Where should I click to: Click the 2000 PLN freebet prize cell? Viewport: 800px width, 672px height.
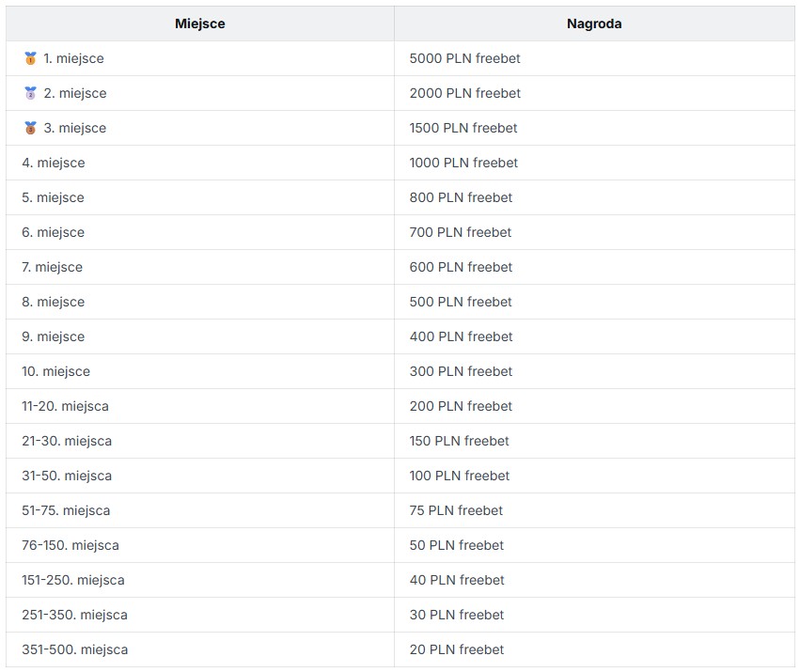pyautogui.click(x=464, y=93)
